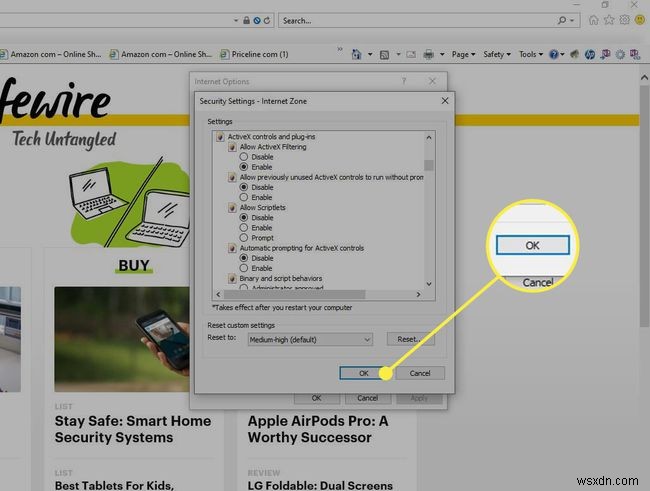
Task: Expand the Home icon dropdown arrow
Action: point(370,54)
